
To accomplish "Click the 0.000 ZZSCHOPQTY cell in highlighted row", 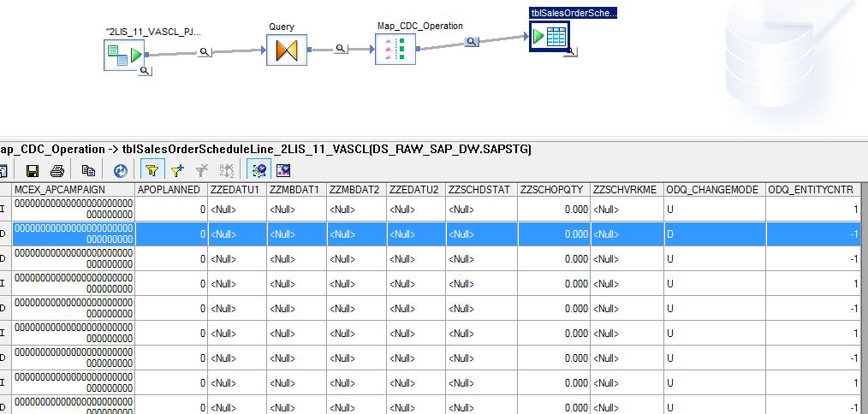I will [x=554, y=234].
